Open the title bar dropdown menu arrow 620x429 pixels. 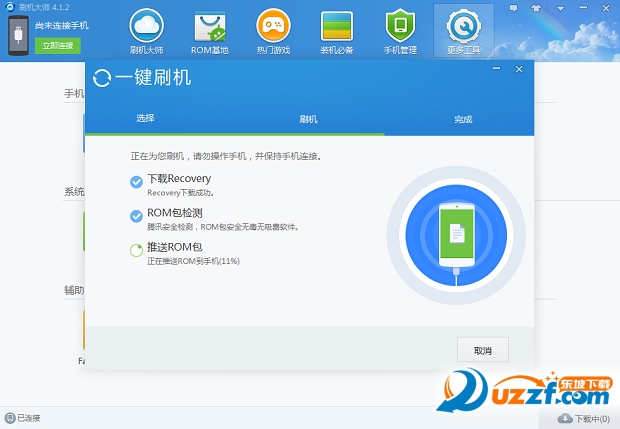click(560, 8)
